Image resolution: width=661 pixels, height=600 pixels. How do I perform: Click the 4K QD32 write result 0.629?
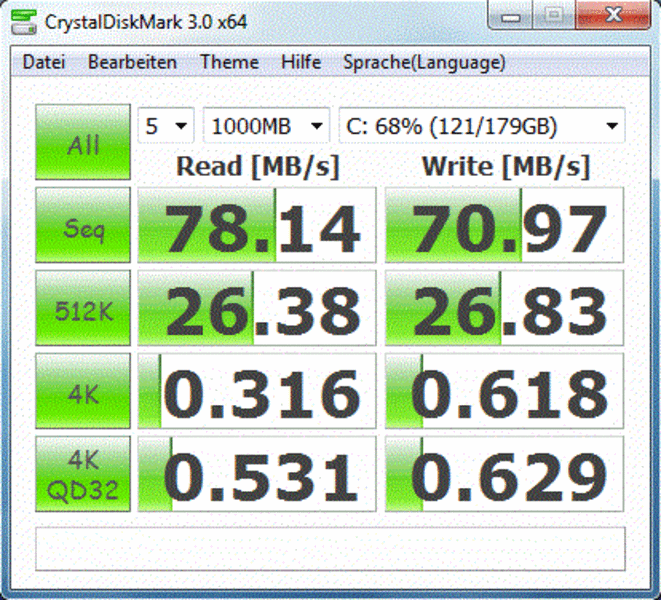[x=504, y=474]
